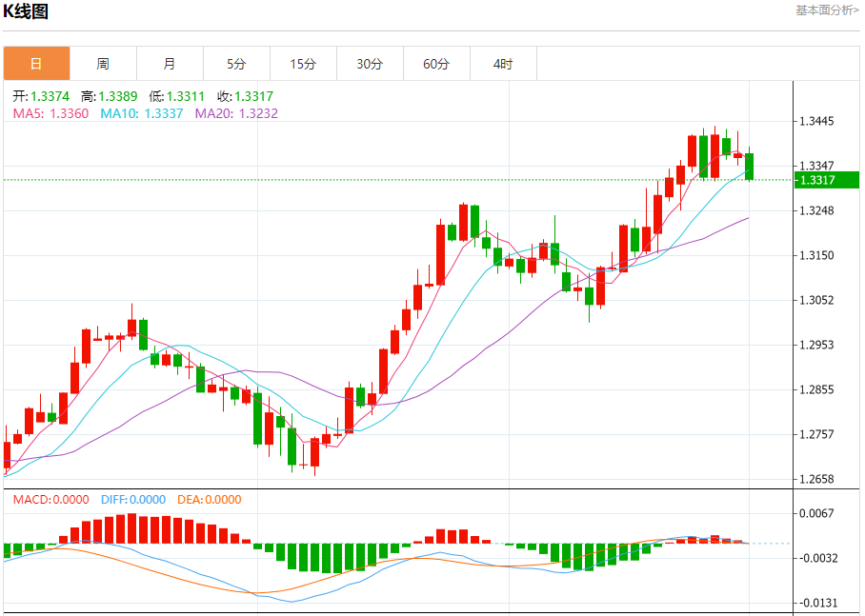Screen dimensions: 865x616
Task: Click the 1.3347 price axis label
Action: coord(817,166)
